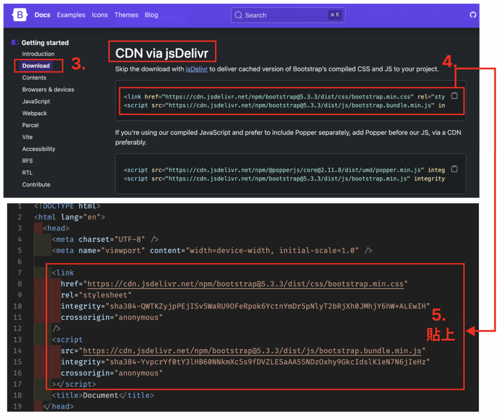Open Webpack sidebar page
This screenshot has width=504, height=420.
[x=34, y=114]
